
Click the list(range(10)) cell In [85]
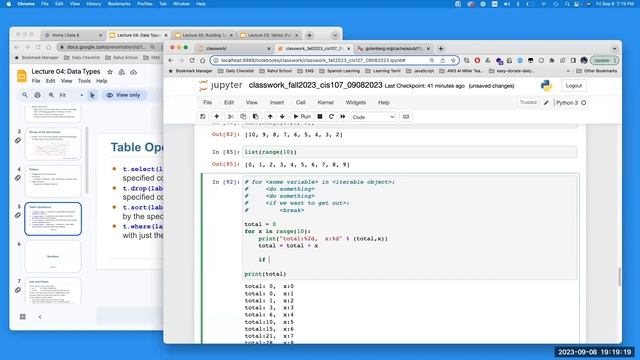pyautogui.click(x=410, y=152)
